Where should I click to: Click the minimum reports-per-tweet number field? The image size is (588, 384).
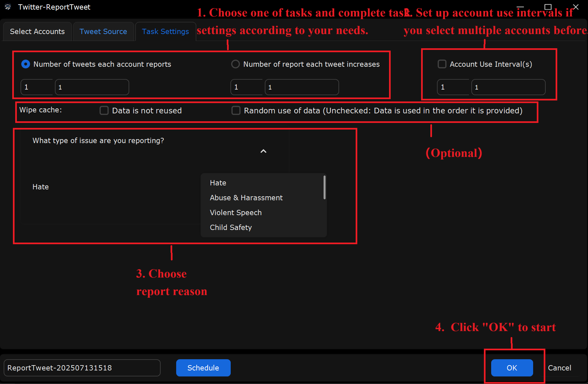coord(247,87)
